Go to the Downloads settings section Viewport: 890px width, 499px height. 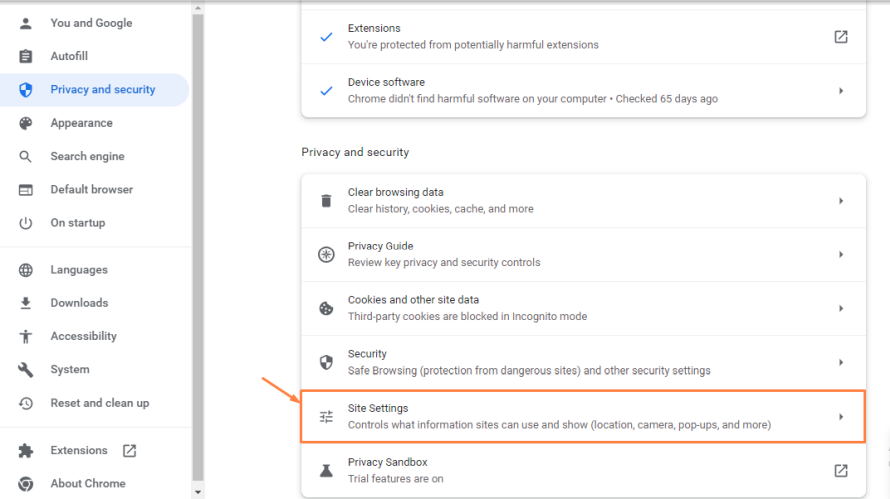click(x=79, y=303)
